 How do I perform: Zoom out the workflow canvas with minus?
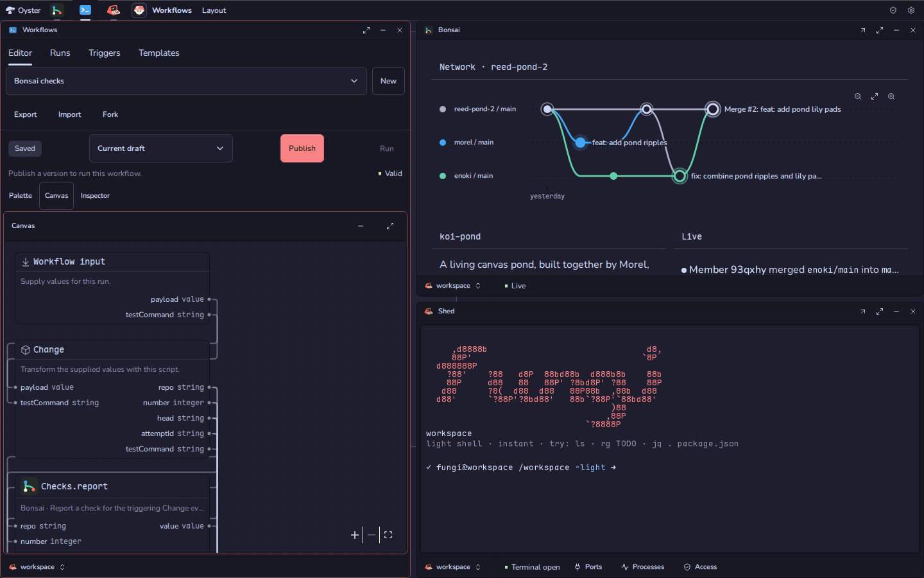(x=372, y=535)
